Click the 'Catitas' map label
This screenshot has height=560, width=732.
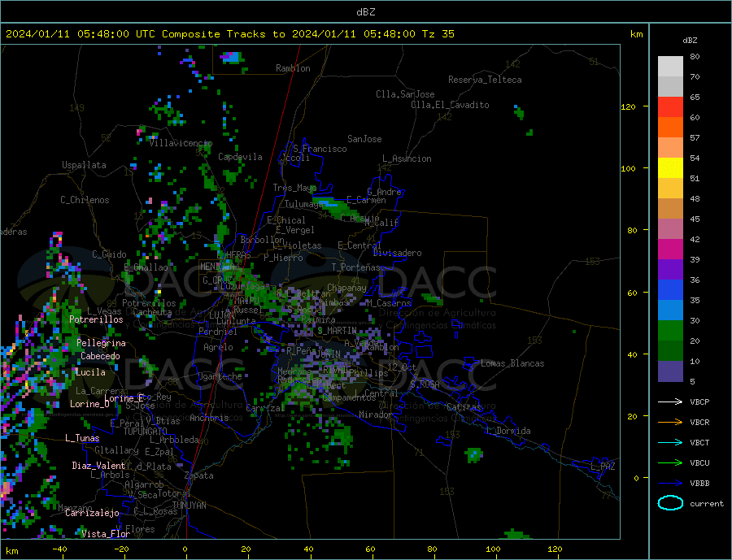(464, 407)
